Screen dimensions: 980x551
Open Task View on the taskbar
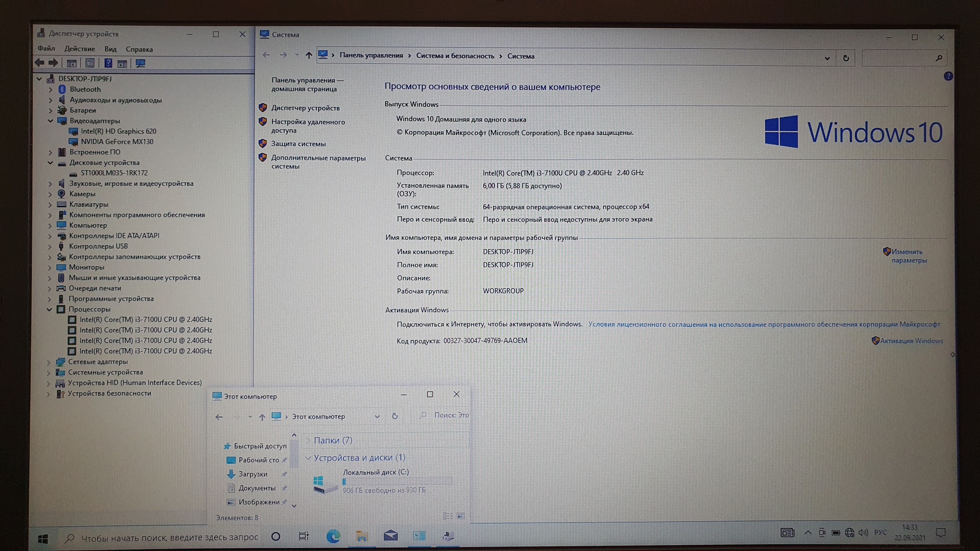tap(303, 536)
